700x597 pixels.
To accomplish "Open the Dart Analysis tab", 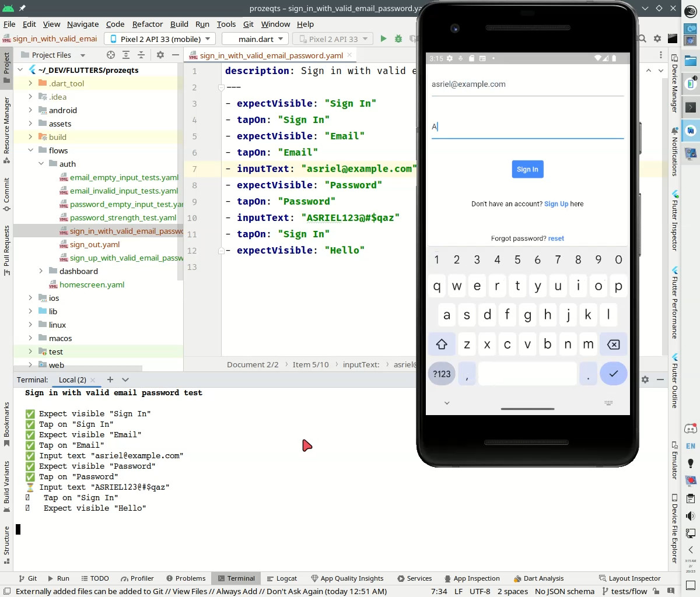I will click(538, 578).
